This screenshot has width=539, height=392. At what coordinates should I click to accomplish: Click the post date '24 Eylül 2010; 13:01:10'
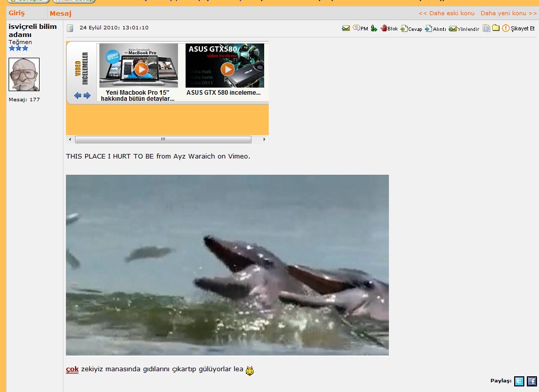point(114,28)
